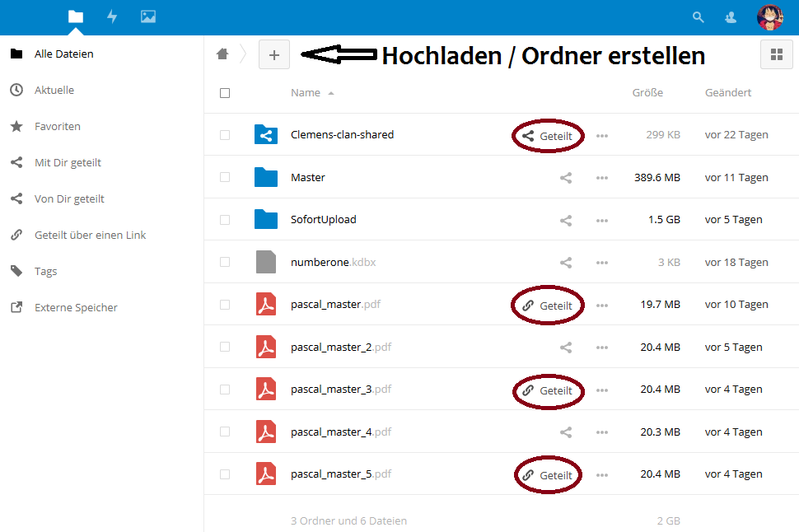The width and height of the screenshot is (799, 532).
Task: Sort files by Name column
Action: coord(306,93)
